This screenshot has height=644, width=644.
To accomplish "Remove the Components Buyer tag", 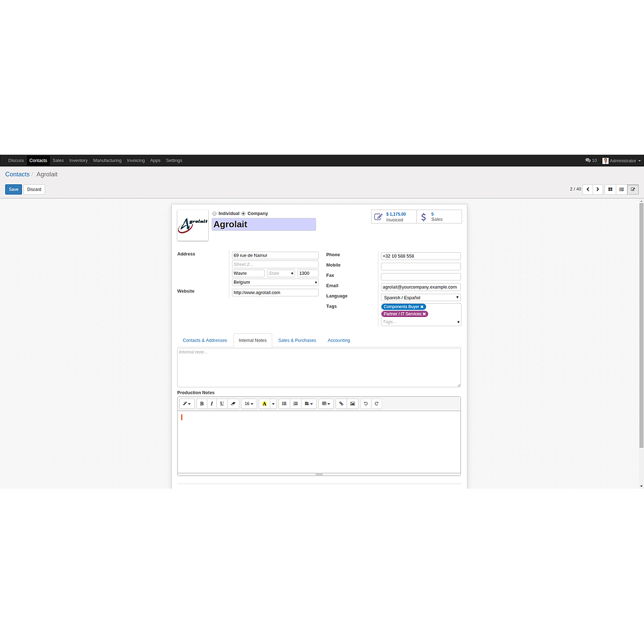I will [x=423, y=306].
